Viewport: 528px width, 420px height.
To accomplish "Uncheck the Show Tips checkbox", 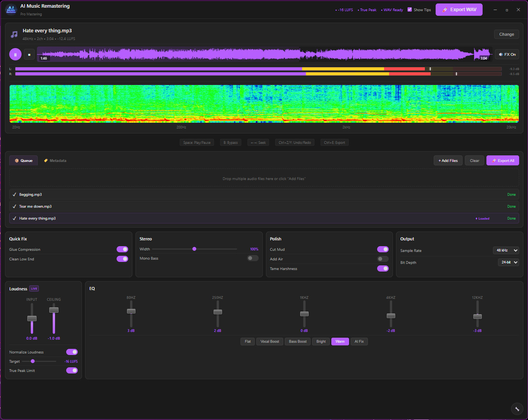I will 409,10.
